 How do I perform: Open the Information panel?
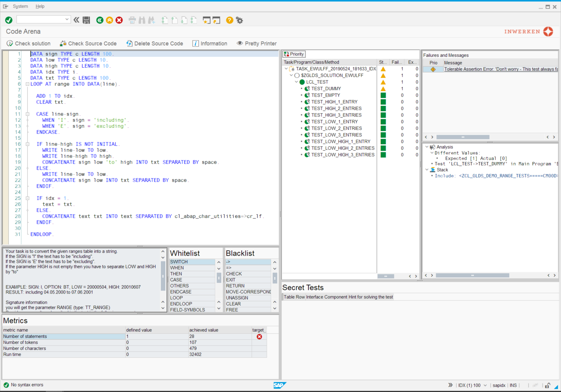(210, 43)
